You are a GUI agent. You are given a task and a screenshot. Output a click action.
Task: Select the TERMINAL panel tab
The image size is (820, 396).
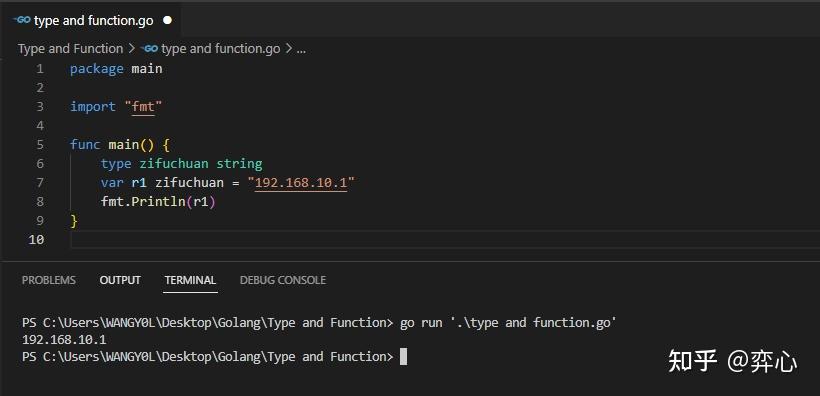pos(190,280)
